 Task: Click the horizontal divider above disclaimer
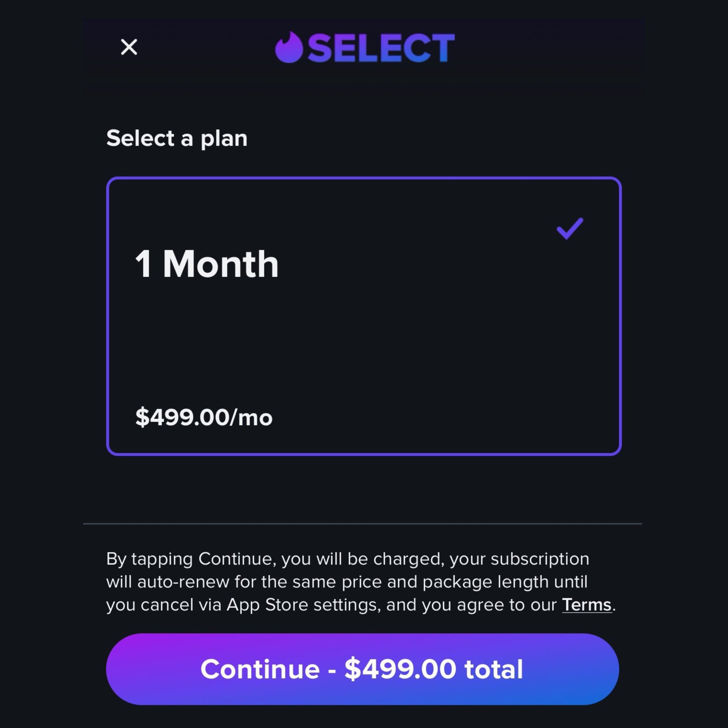point(363,523)
